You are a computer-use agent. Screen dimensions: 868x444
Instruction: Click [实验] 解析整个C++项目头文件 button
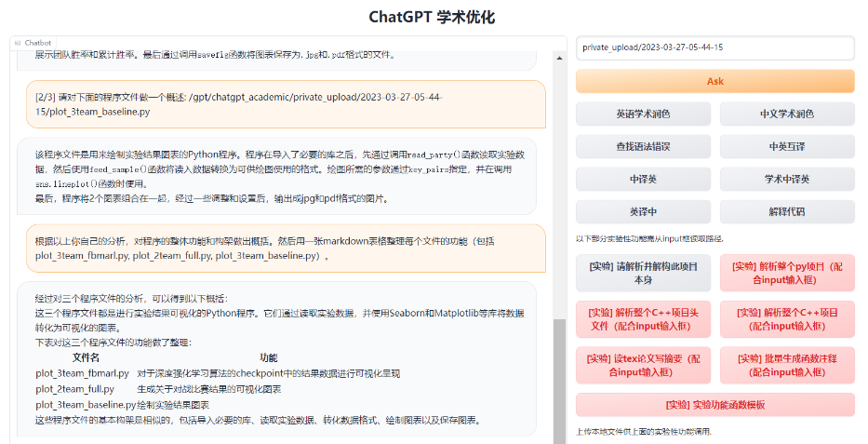tap(643, 319)
